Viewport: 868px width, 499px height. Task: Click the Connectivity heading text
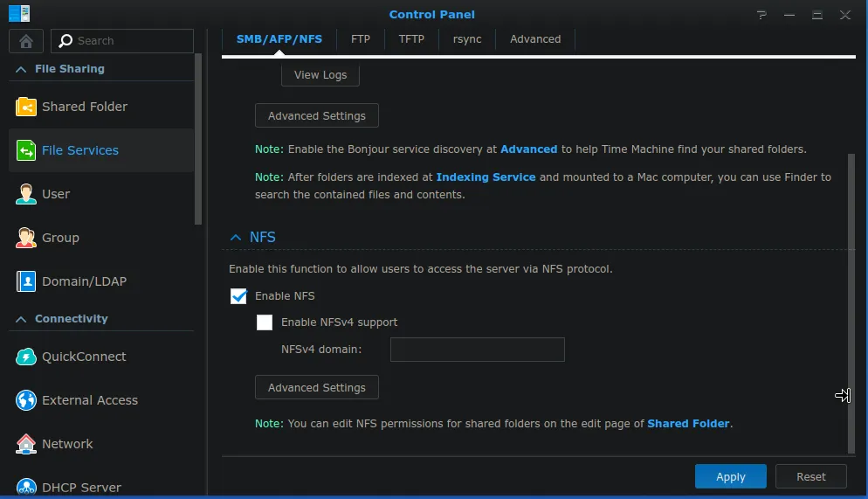(72, 319)
